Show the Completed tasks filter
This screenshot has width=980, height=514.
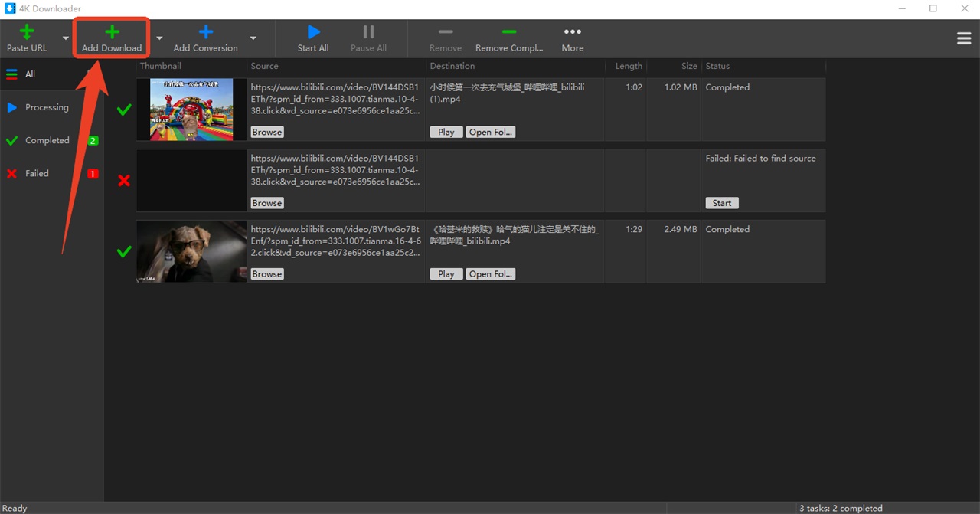52,140
